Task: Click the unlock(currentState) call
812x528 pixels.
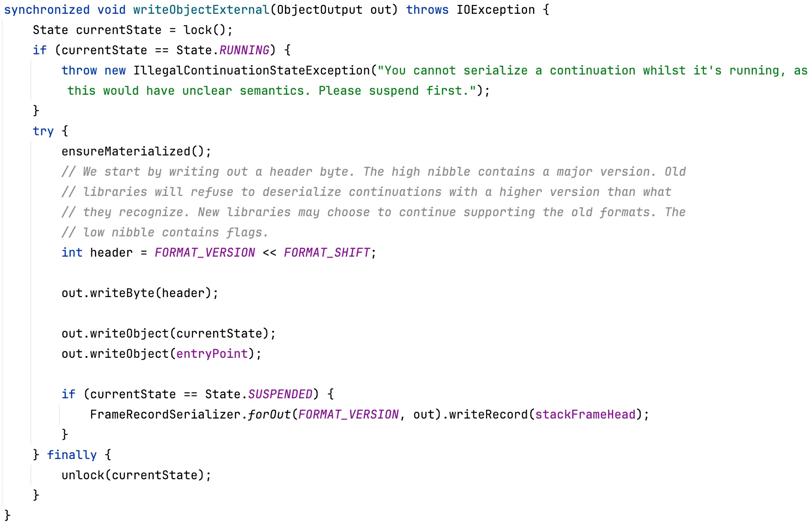Action: click(x=133, y=475)
